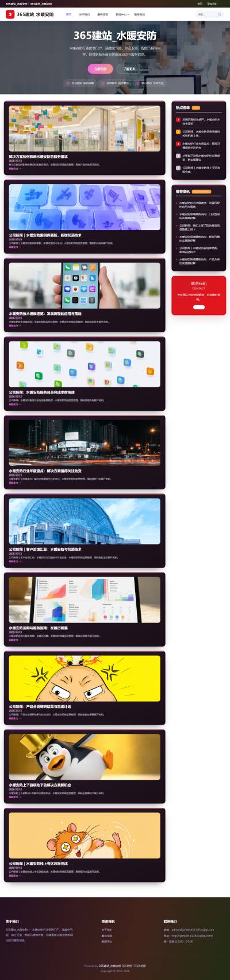Open the first item in 推荐资讯 list
This screenshot has height=980, width=230.
click(200, 205)
